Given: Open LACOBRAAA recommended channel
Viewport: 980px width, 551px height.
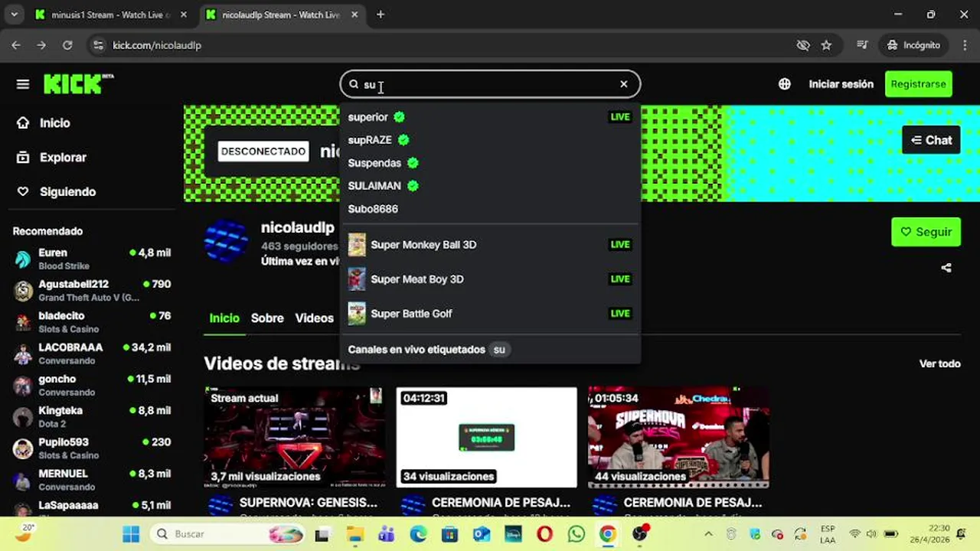Looking at the screenshot, I should 92,354.
